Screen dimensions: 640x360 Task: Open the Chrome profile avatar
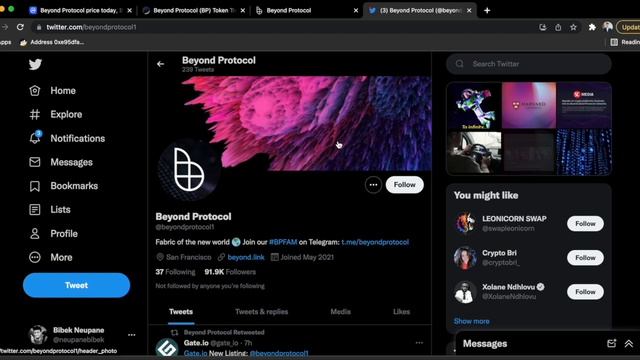(x=608, y=27)
